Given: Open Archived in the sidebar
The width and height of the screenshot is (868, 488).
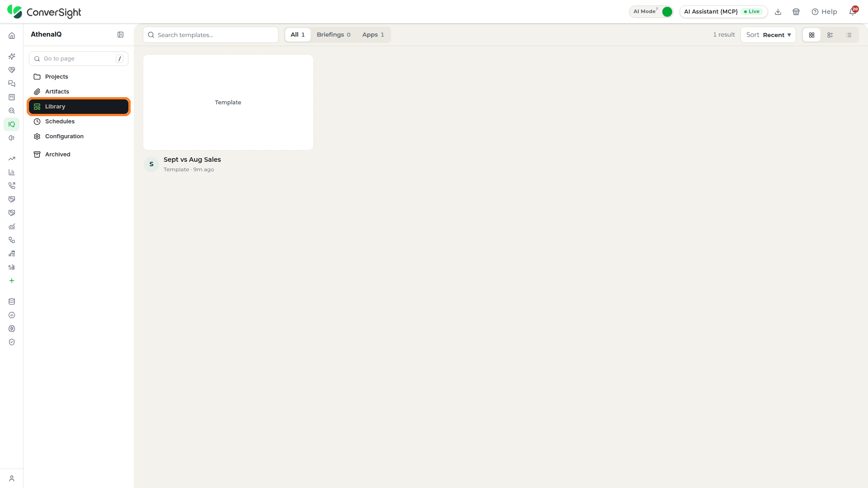Looking at the screenshot, I should coord(79,155).
